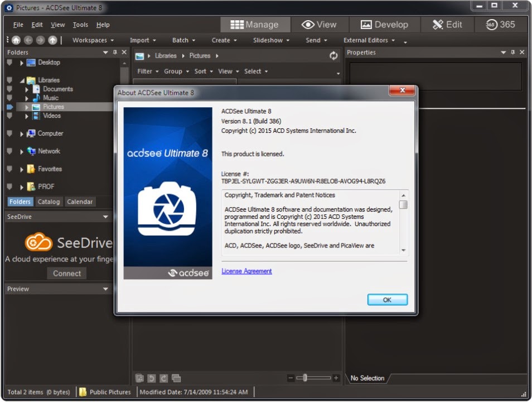Click the zoom in plus icon

click(336, 378)
